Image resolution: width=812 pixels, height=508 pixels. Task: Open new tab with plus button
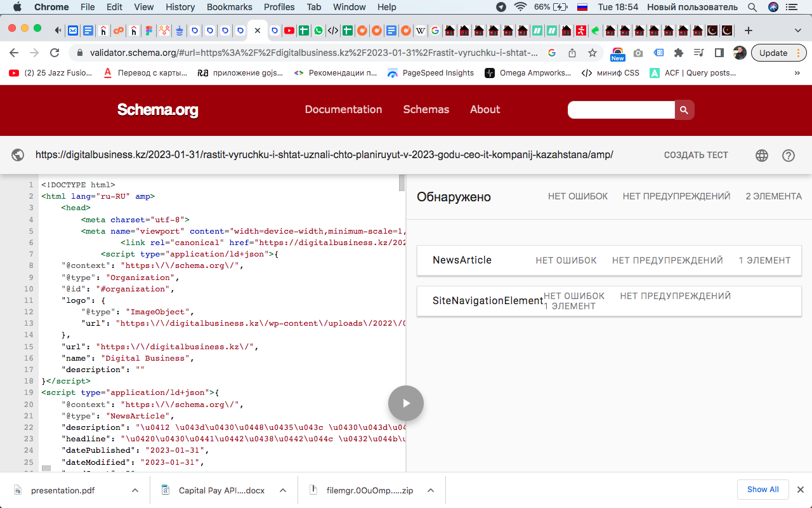pyautogui.click(x=749, y=30)
